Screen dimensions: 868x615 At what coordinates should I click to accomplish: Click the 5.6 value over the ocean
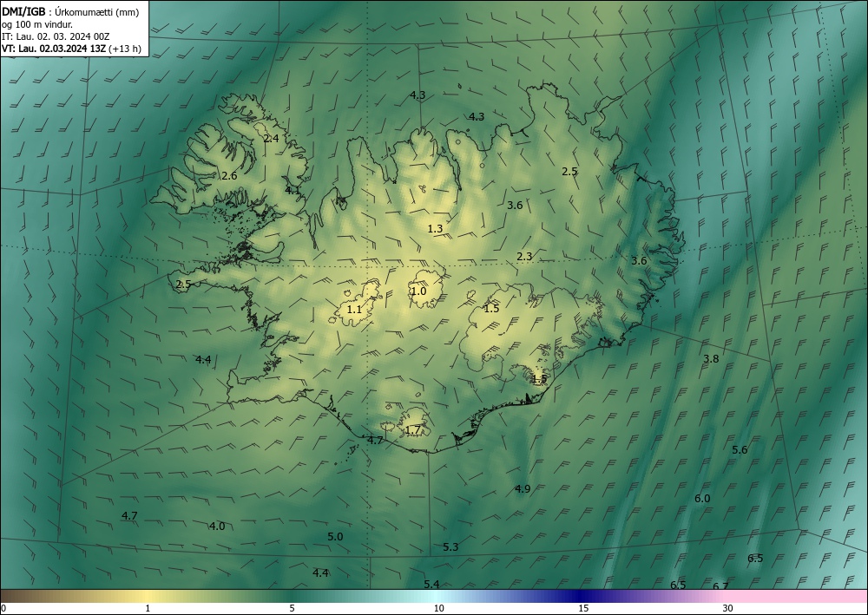coord(740,450)
